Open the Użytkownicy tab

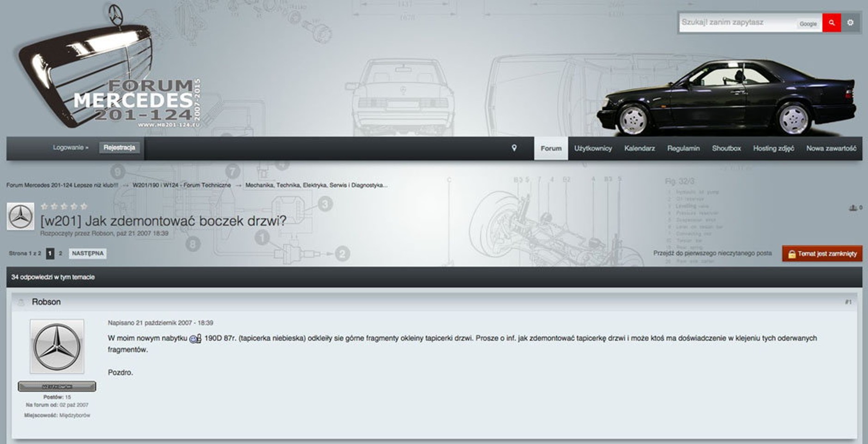pyautogui.click(x=593, y=149)
